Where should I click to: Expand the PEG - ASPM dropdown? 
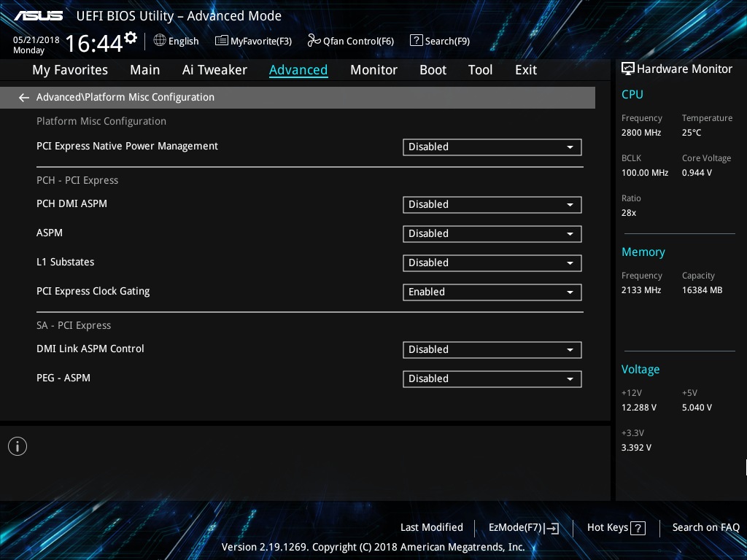pos(492,379)
